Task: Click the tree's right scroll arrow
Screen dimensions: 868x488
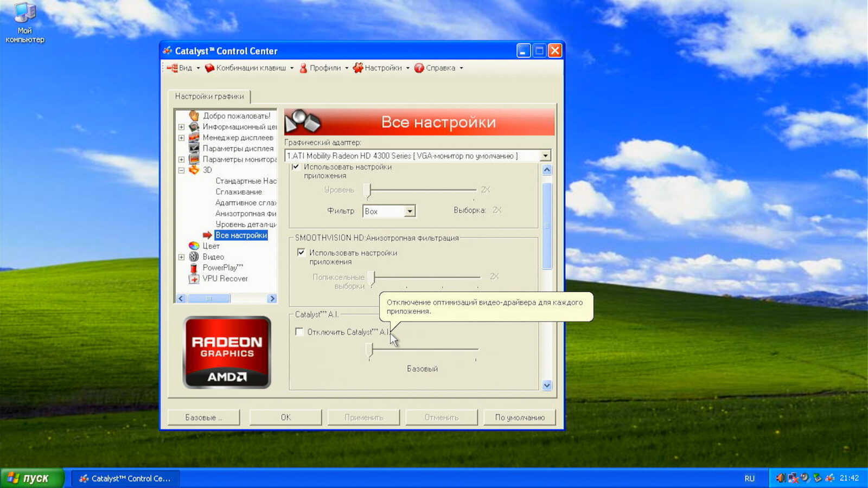Action: point(272,298)
